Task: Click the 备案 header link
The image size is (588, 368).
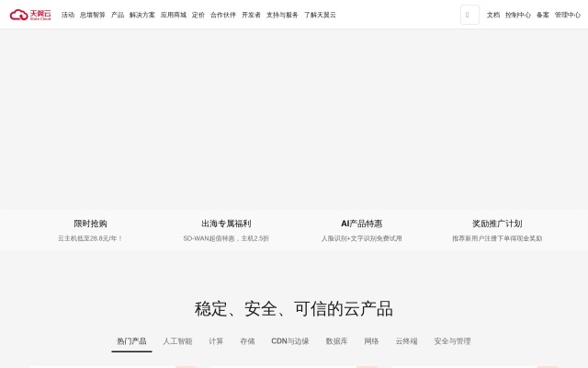Action: [x=543, y=15]
